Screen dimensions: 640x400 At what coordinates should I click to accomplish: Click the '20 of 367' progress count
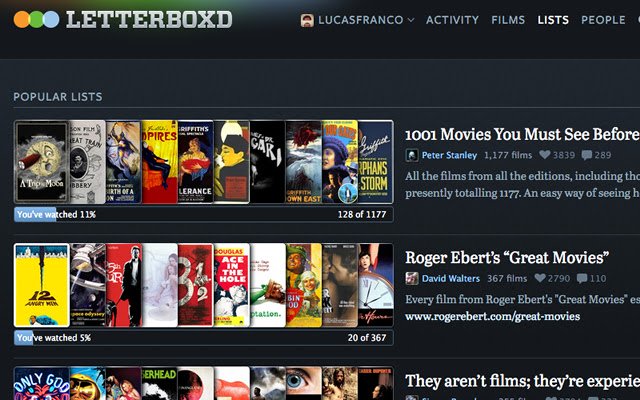point(367,338)
